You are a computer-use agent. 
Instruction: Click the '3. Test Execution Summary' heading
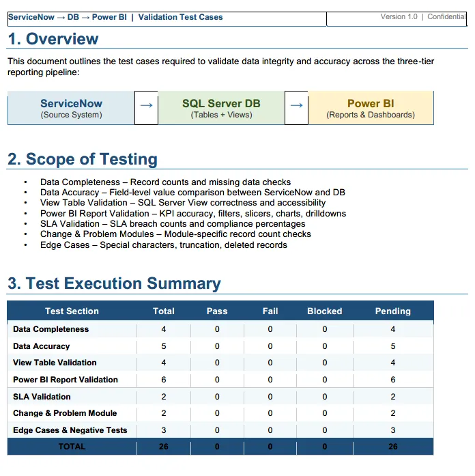(114, 283)
